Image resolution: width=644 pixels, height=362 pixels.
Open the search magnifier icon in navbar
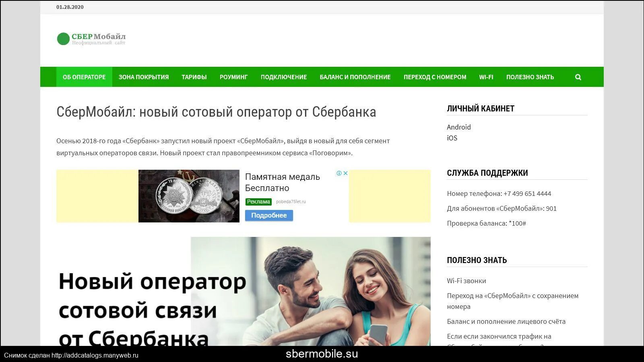point(578,77)
